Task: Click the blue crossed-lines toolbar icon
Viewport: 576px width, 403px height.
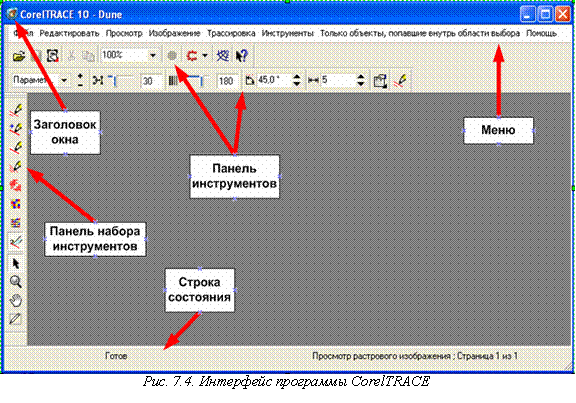Action: (x=223, y=56)
